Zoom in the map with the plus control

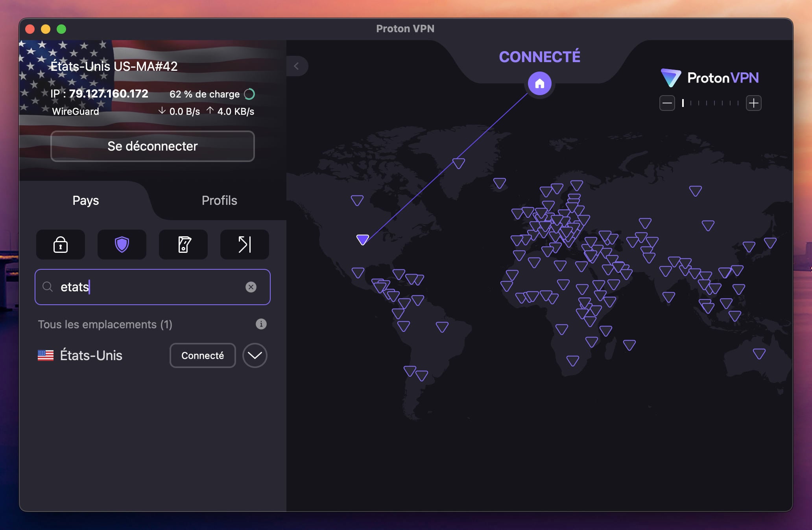[754, 103]
